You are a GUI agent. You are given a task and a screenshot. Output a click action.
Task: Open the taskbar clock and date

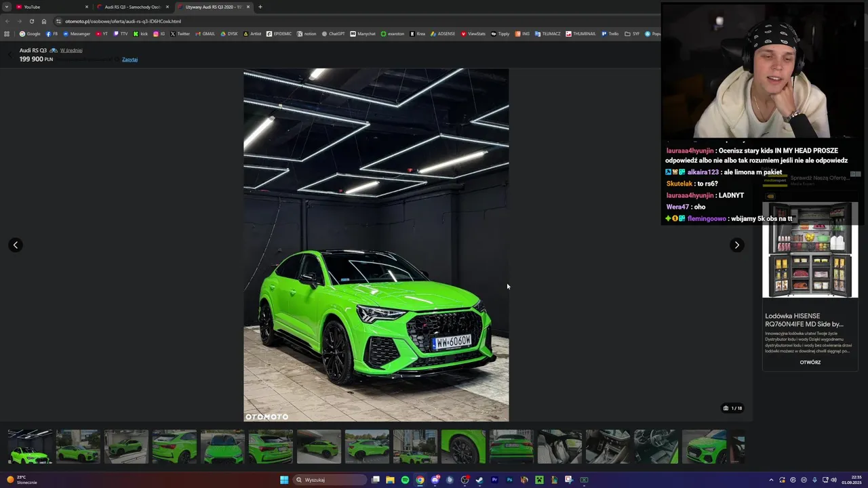tap(851, 480)
